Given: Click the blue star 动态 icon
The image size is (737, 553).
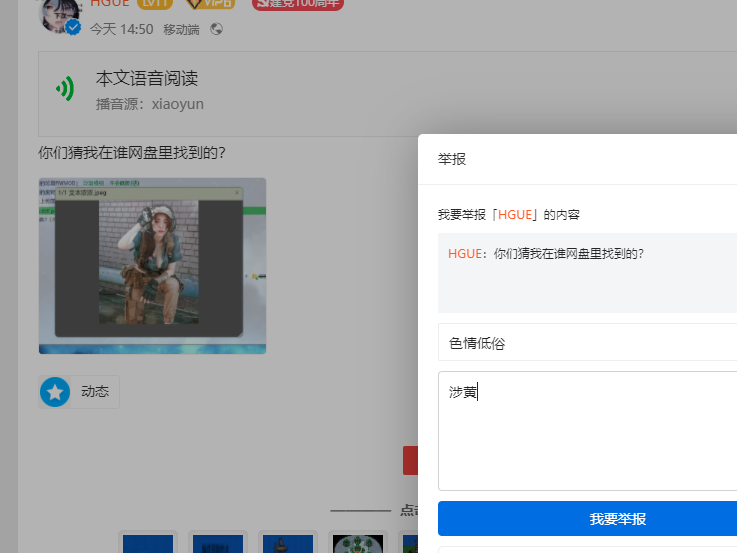Looking at the screenshot, I should pos(55,392).
